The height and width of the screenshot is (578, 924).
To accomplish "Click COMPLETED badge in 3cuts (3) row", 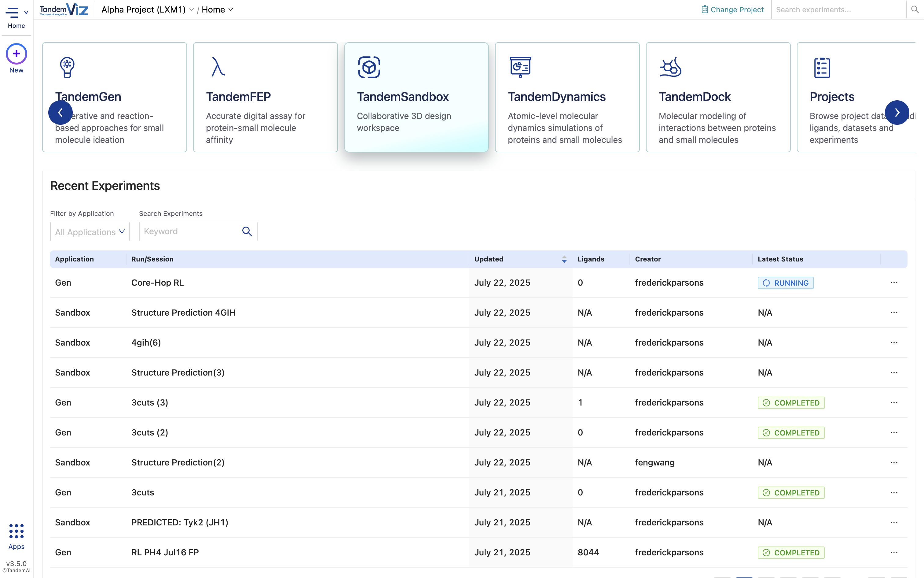I will [791, 403].
